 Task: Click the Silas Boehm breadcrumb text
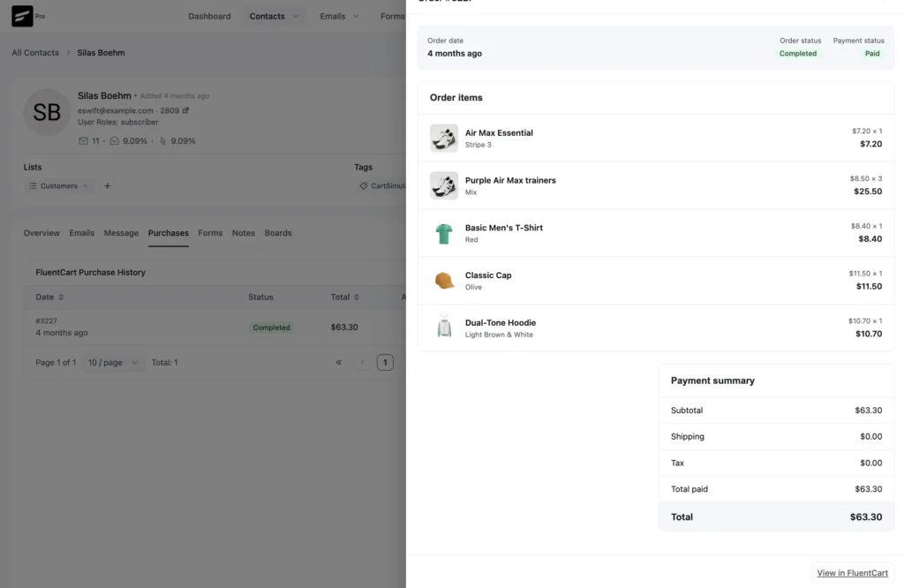101,52
